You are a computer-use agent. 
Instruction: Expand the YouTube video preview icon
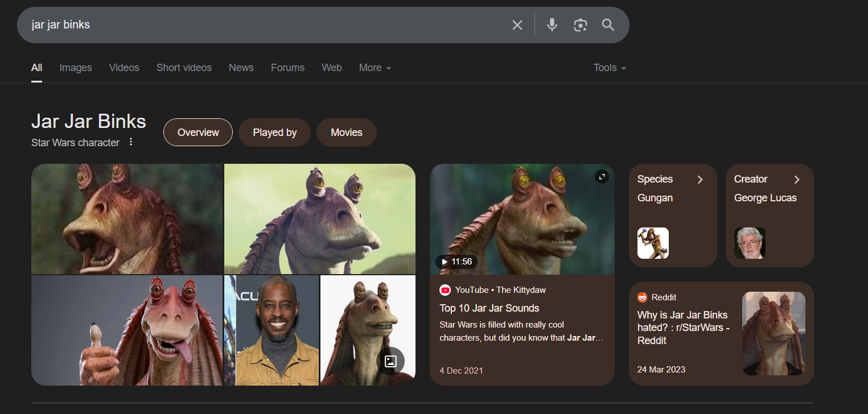pos(602,177)
